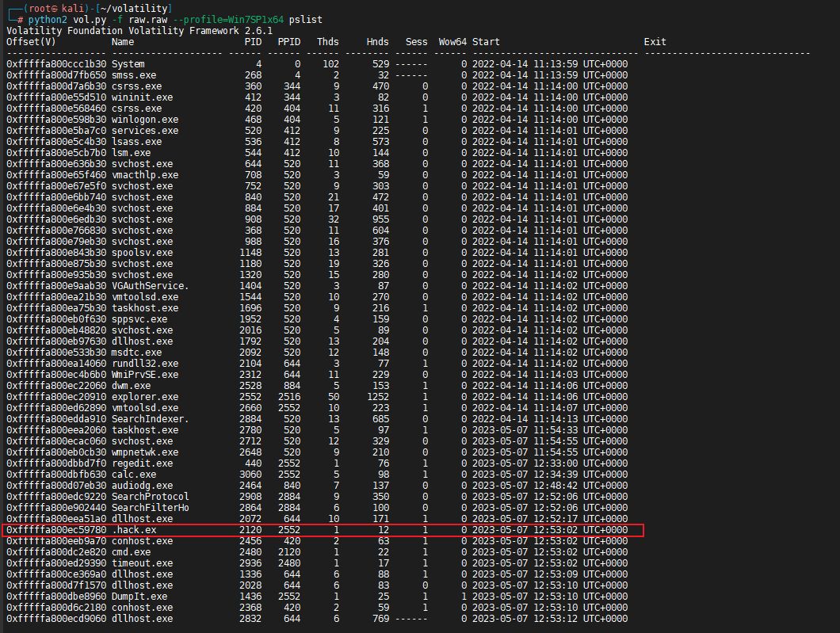This screenshot has width=840, height=633.
Task: Click the 'SearchIndexer.' process name
Action: (151, 419)
